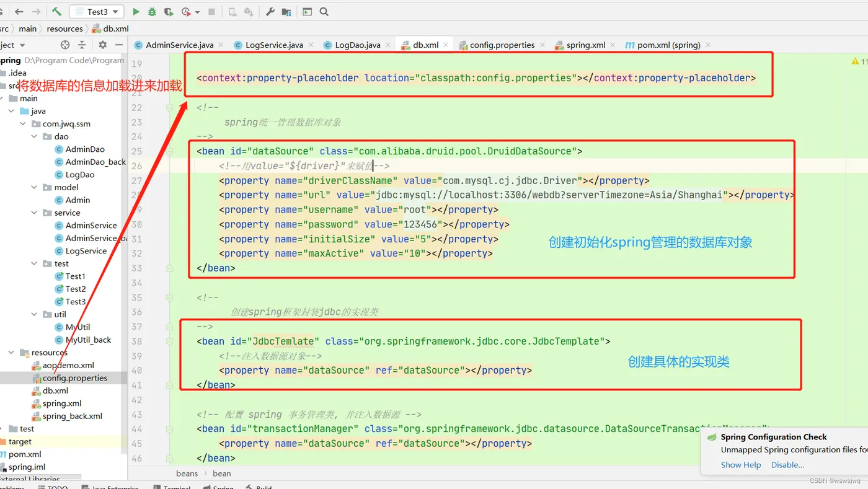This screenshot has width=868, height=489.
Task: Click the warning indicator in editor corner
Action: [x=859, y=61]
